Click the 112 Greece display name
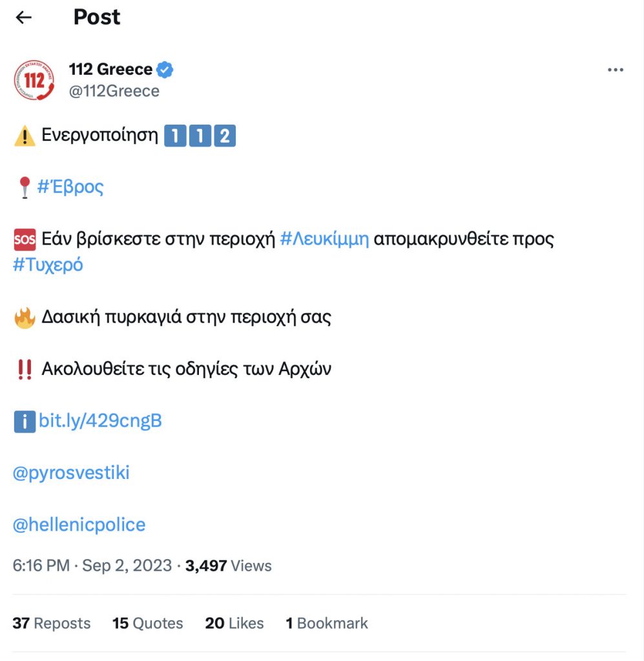This screenshot has width=644, height=661. coord(110,70)
